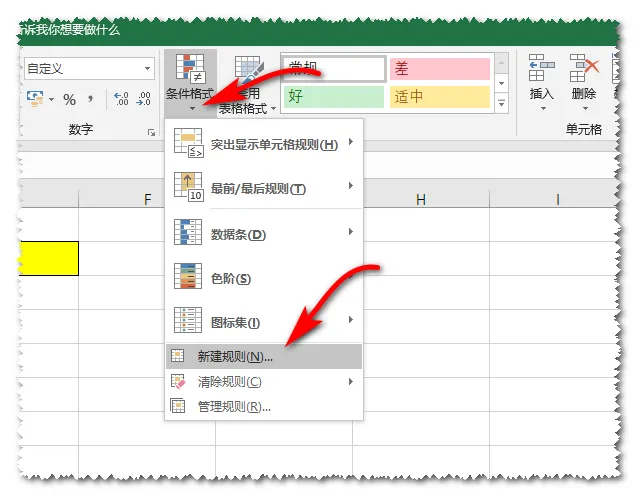Open 套用表格格式 table format button
This screenshot has width=638, height=497.
tap(247, 85)
